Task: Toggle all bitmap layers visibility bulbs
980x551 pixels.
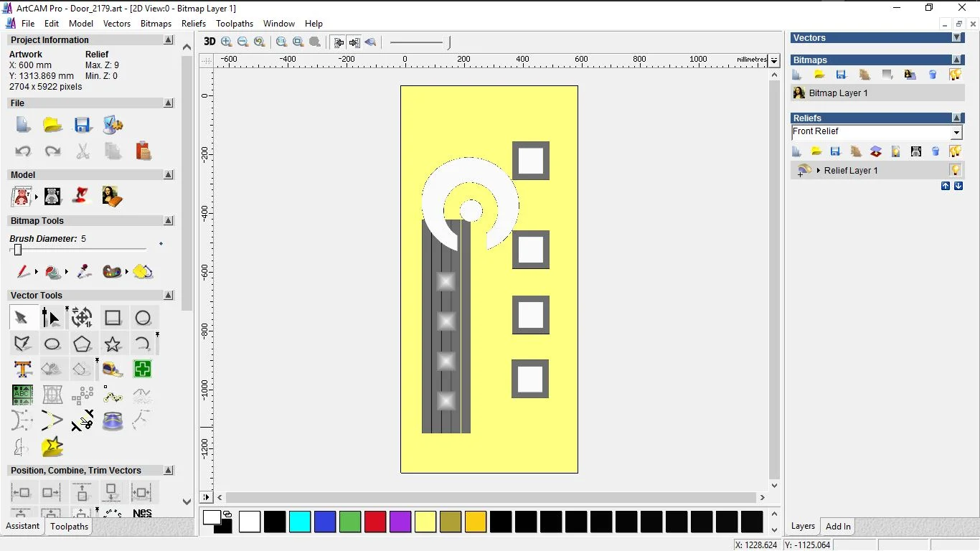Action: [955, 75]
